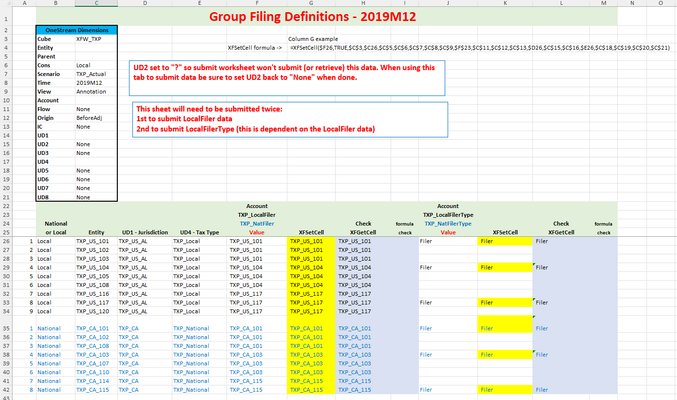Select the BeforeAdj origin value cell
Image resolution: width=677 pixels, height=400 pixels.
(96, 118)
